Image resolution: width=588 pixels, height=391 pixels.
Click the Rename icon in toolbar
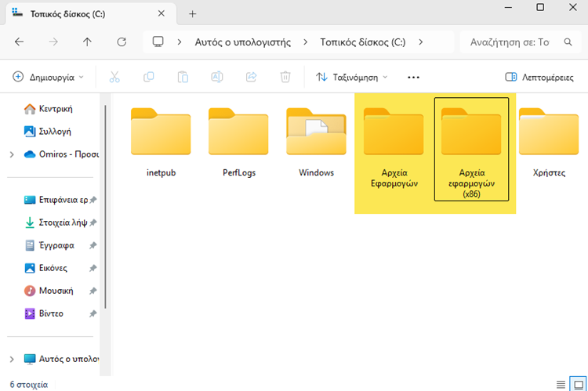216,77
